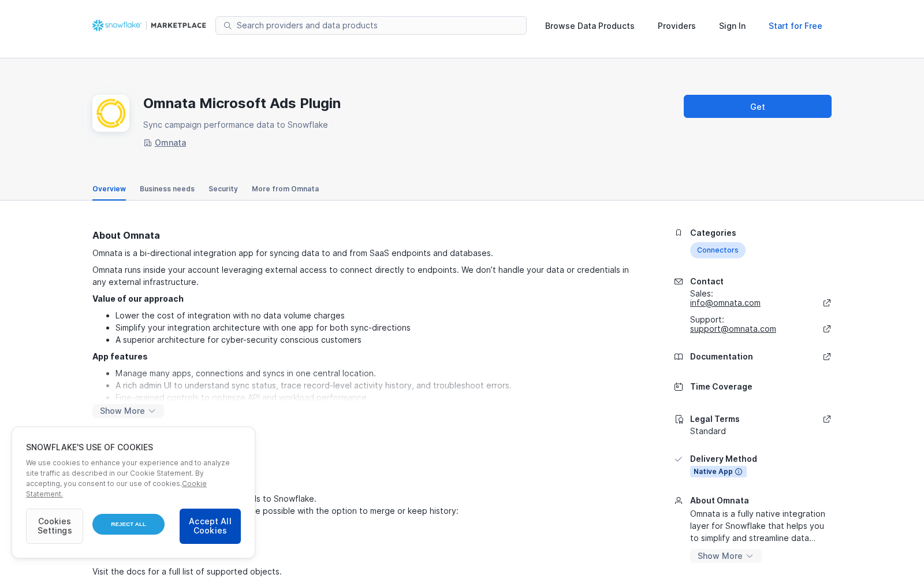Click the Documentation label
The width and height of the screenshot is (924, 578).
721,357
